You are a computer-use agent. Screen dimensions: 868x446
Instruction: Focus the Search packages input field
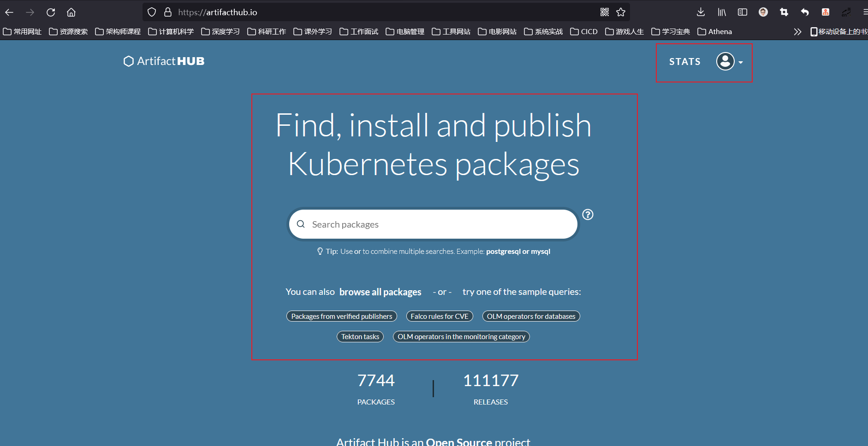pos(433,224)
